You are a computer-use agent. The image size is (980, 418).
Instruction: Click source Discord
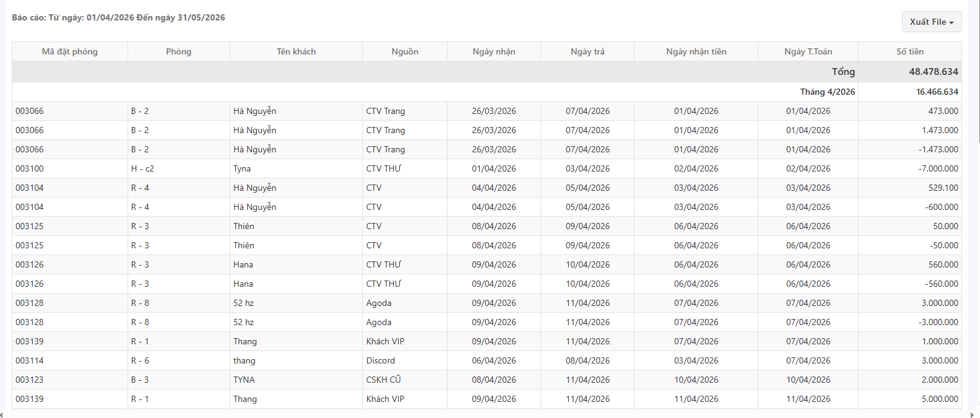point(380,360)
